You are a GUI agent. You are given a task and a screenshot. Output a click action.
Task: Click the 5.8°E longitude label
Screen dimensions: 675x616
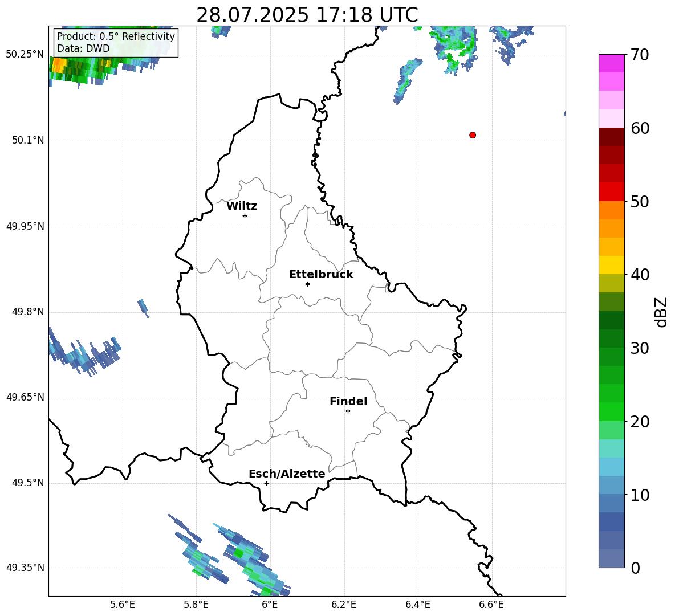point(196,605)
